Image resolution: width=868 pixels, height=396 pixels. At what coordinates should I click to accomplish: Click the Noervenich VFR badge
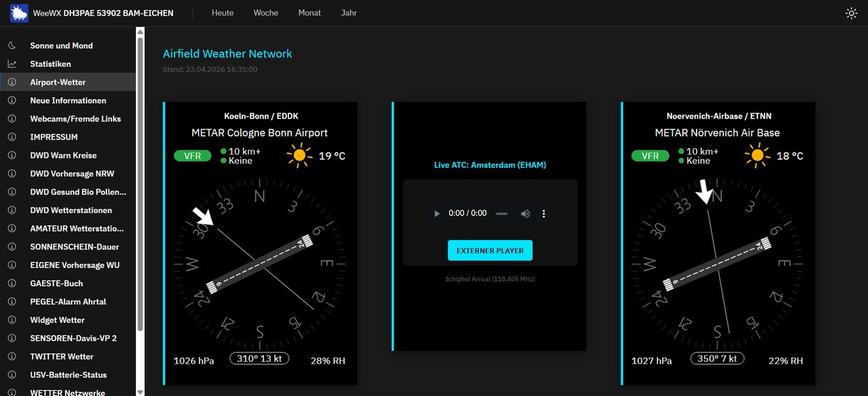click(650, 155)
